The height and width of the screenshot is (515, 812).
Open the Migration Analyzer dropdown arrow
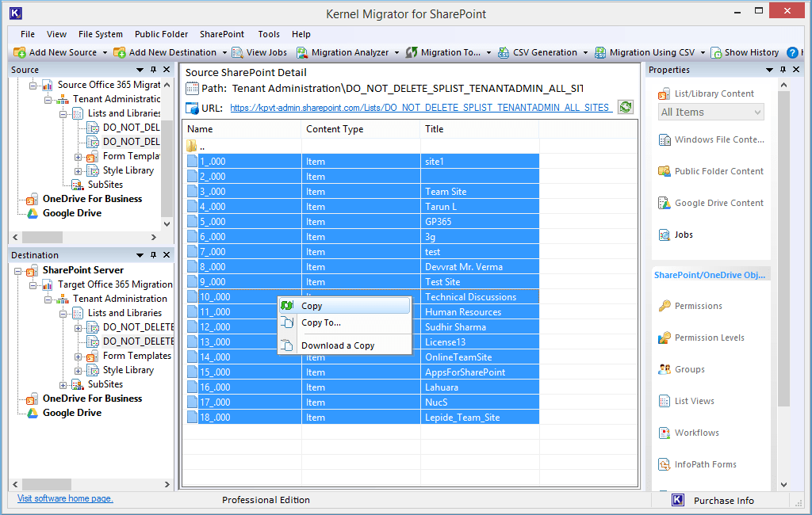[x=396, y=53]
